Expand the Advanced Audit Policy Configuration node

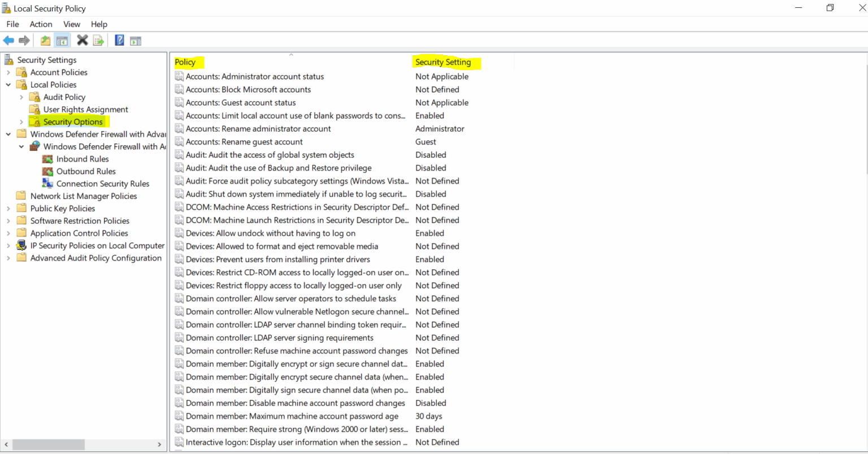point(8,257)
